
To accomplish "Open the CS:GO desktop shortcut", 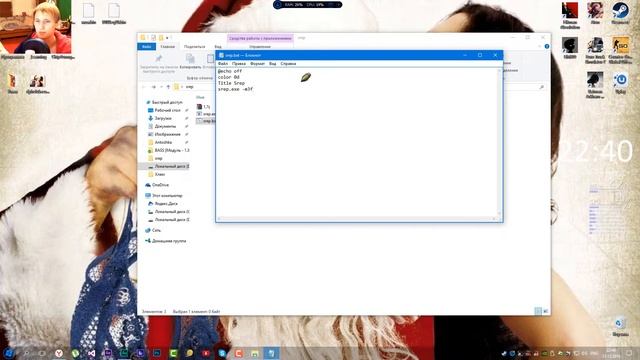I will [x=620, y=50].
